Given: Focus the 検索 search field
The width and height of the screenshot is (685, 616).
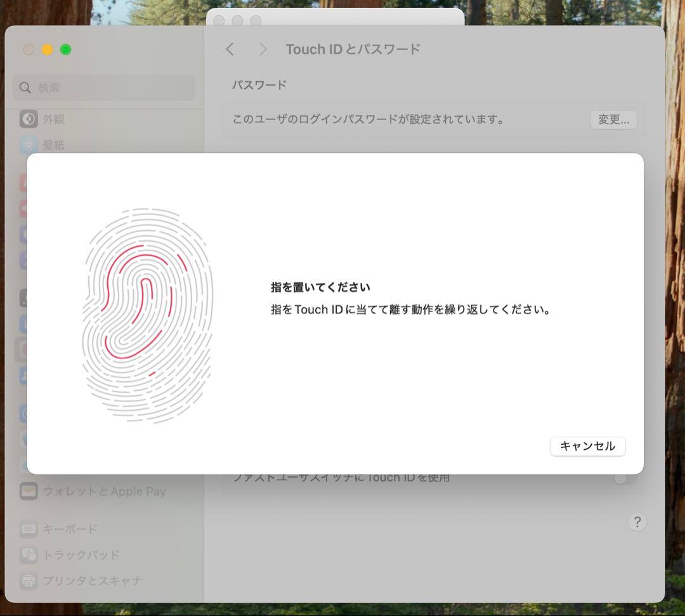Looking at the screenshot, I should (x=105, y=88).
